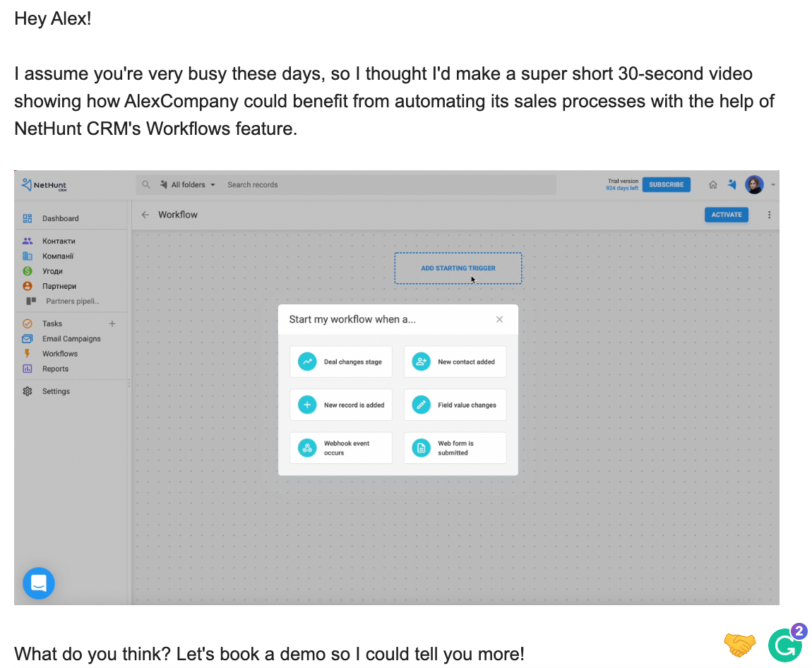The image size is (812, 668).
Task: Click the Партнери person icon
Action: click(28, 286)
